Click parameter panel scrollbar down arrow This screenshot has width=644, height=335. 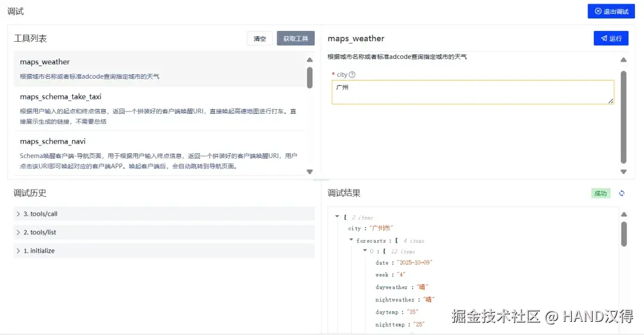pos(624,172)
